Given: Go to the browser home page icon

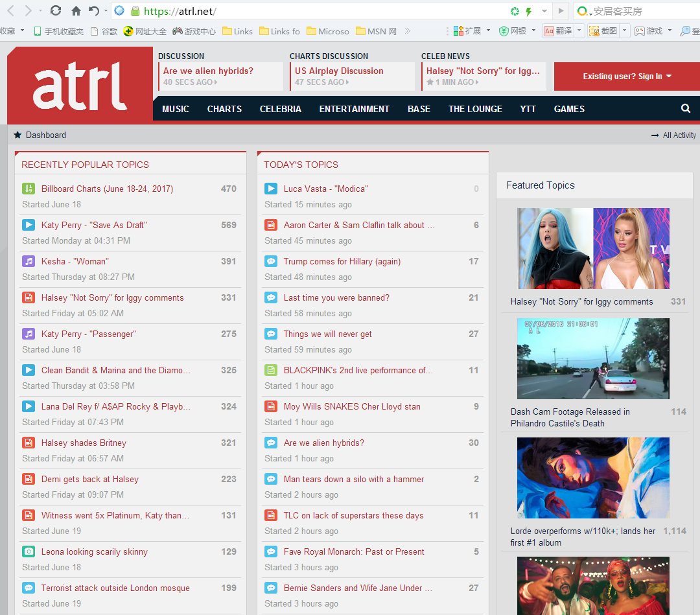Looking at the screenshot, I should pyautogui.click(x=76, y=11).
